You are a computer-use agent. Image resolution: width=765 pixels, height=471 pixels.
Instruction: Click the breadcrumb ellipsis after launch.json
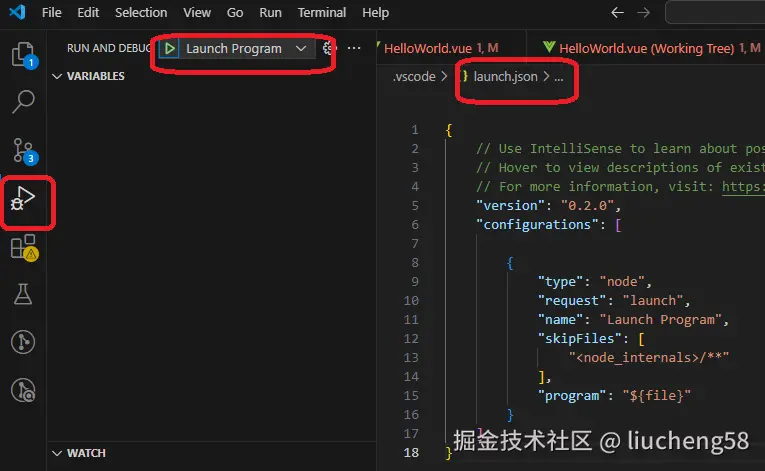[559, 77]
